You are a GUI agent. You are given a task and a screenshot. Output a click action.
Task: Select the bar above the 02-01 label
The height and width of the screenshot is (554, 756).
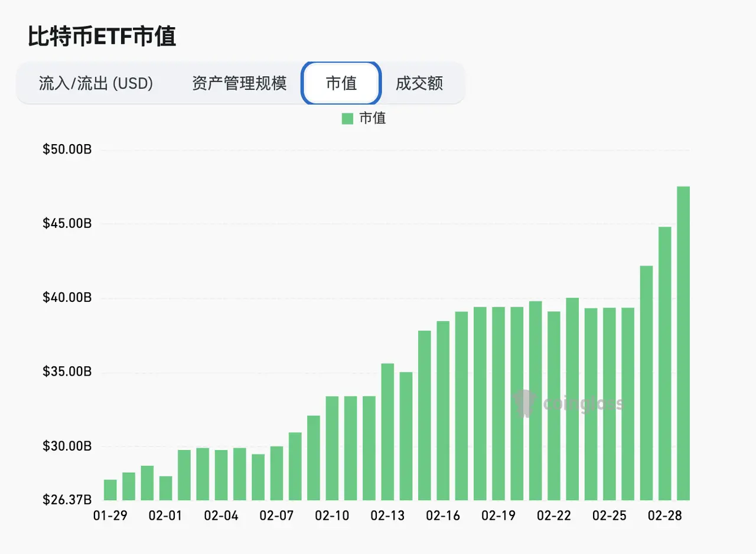pyautogui.click(x=166, y=488)
